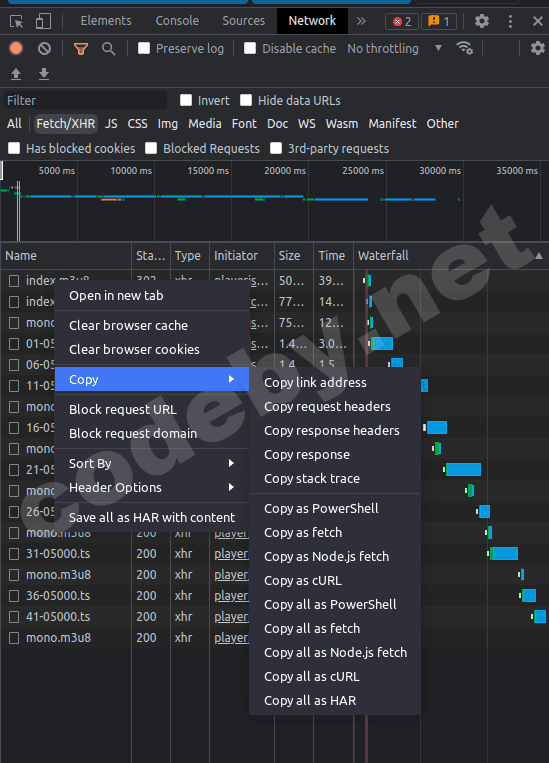Select the inspect element picker icon
The width and height of the screenshot is (549, 763).
coord(17,21)
